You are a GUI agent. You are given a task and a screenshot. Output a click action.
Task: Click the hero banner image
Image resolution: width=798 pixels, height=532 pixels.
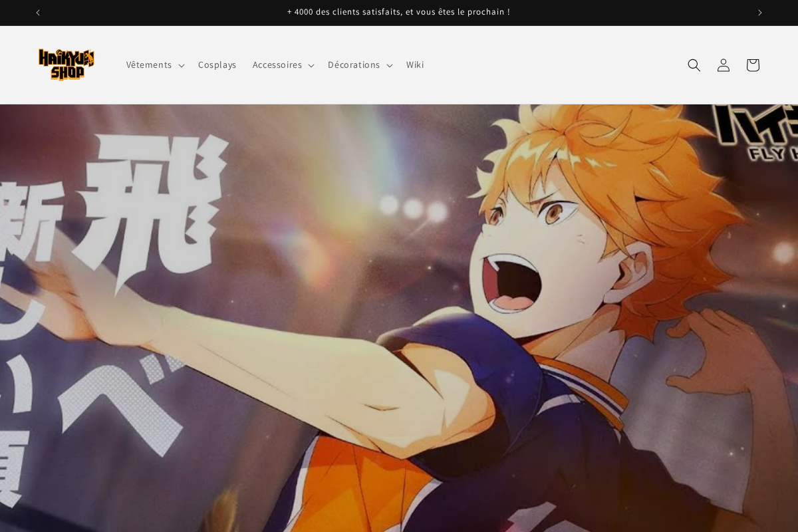click(x=399, y=319)
